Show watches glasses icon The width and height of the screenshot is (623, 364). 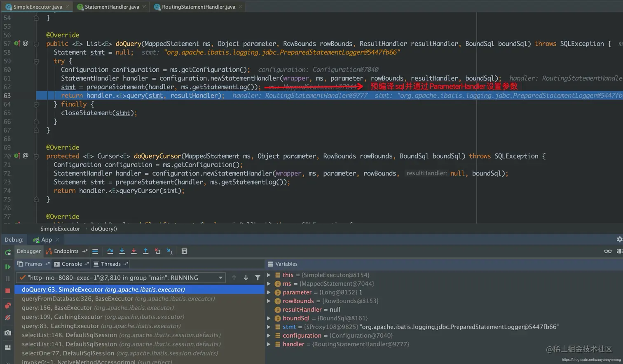(608, 251)
